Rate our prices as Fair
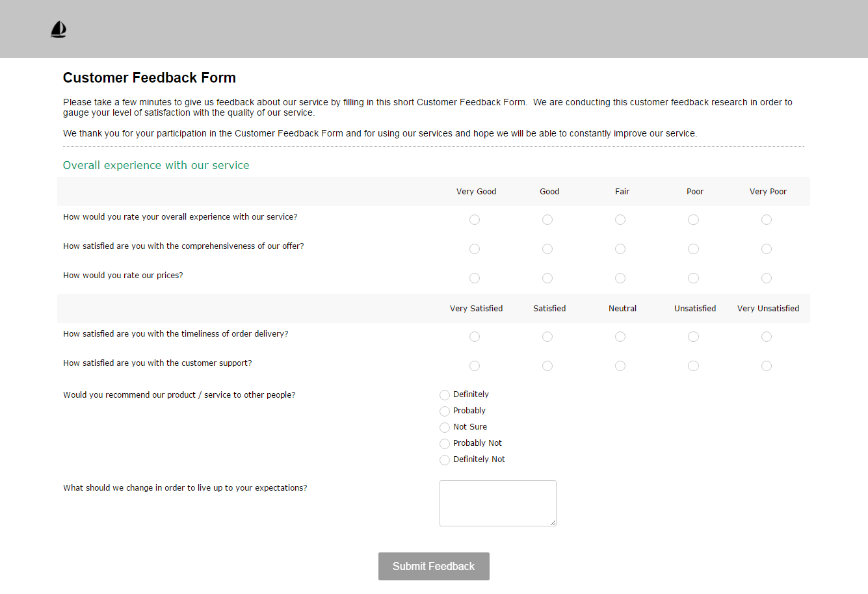Screen dimensions: 868x594 click(620, 278)
